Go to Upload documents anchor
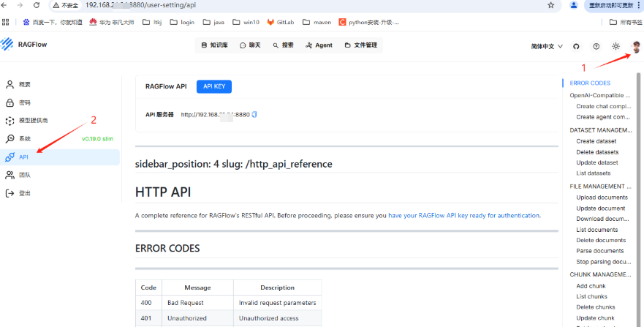This screenshot has height=327, width=644. 602,198
